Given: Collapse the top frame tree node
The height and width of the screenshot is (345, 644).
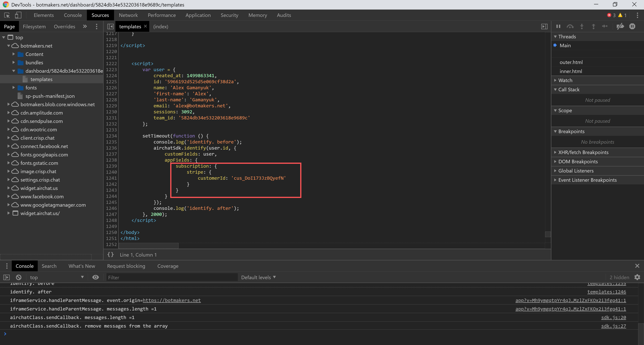Looking at the screenshot, I should (x=4, y=38).
